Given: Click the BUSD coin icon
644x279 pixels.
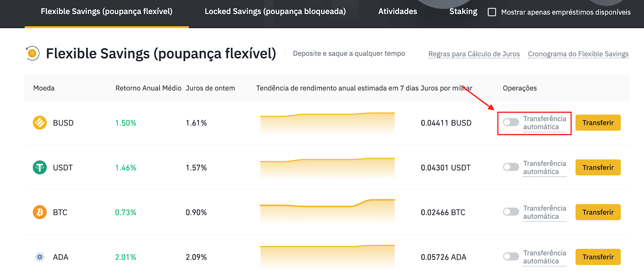Looking at the screenshot, I should [40, 123].
